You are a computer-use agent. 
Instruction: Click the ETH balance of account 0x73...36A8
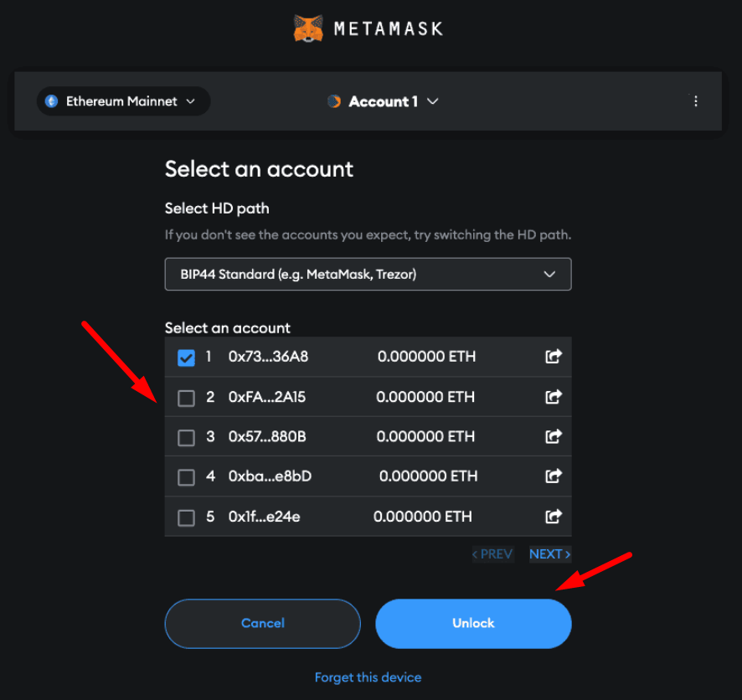point(427,356)
